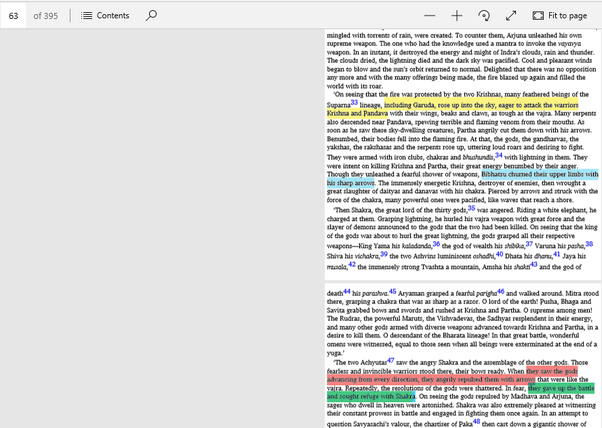602x428 pixels.
Task: Open the Contents panel
Action: coord(105,16)
